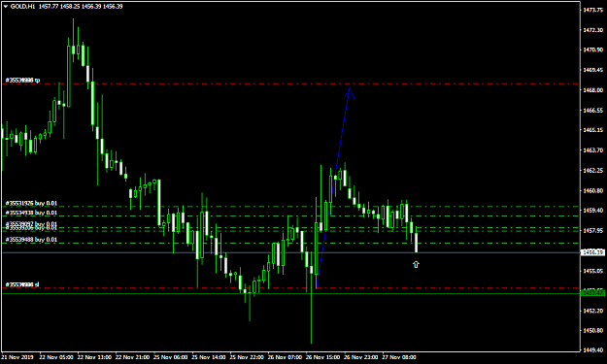The height and width of the screenshot is (364, 607).
Task: Click the 1459.40 price scale label
Action: (x=593, y=211)
